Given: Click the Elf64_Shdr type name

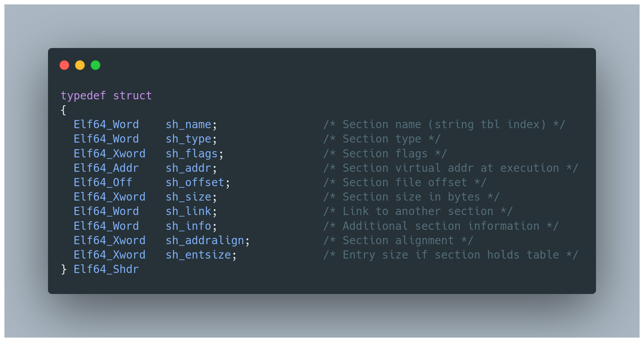Looking at the screenshot, I should [x=106, y=269].
